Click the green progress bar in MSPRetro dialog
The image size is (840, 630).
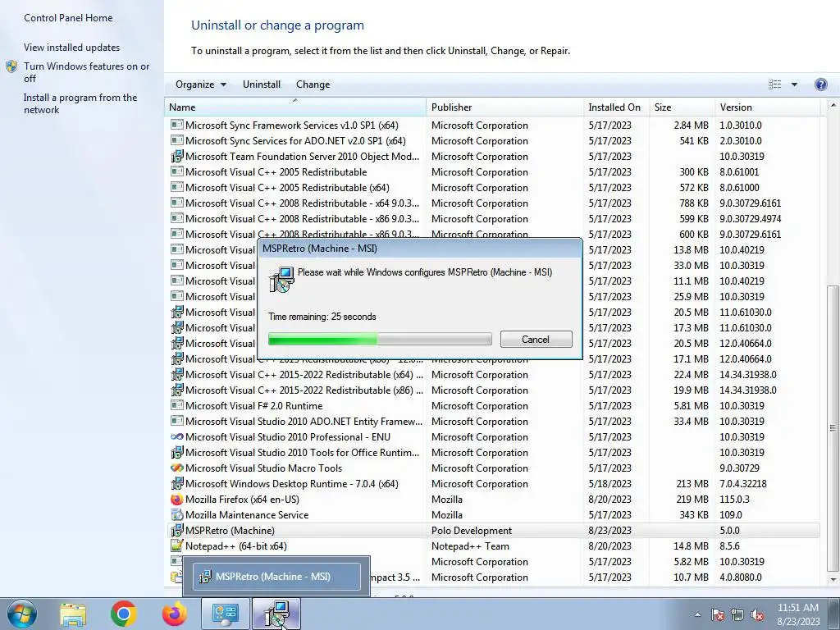(x=380, y=339)
